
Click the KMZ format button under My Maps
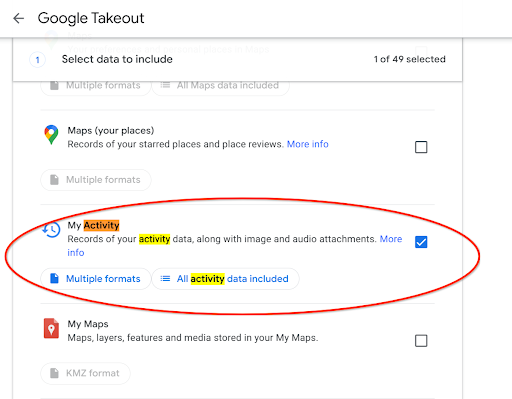click(x=85, y=373)
